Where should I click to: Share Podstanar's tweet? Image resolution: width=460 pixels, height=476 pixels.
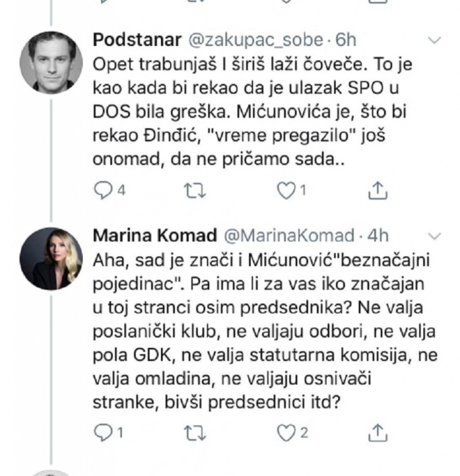click(377, 190)
